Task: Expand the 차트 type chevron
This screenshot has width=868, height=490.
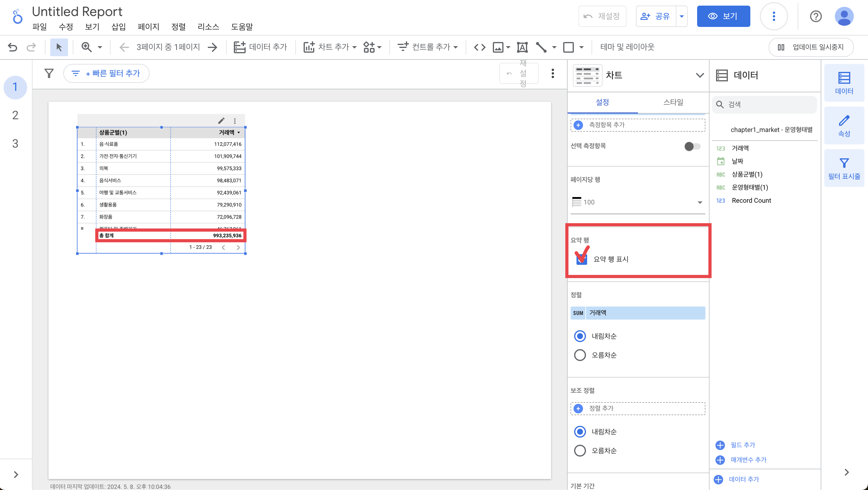Action: [x=699, y=75]
